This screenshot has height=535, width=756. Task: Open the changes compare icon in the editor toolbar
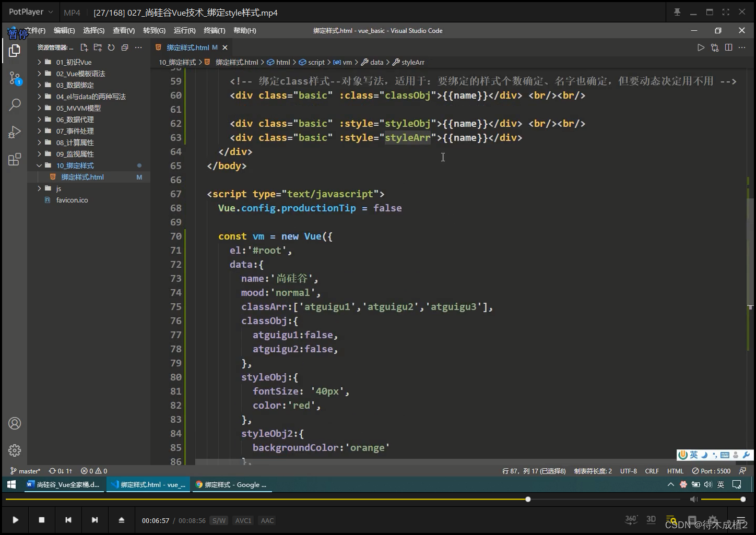click(715, 47)
